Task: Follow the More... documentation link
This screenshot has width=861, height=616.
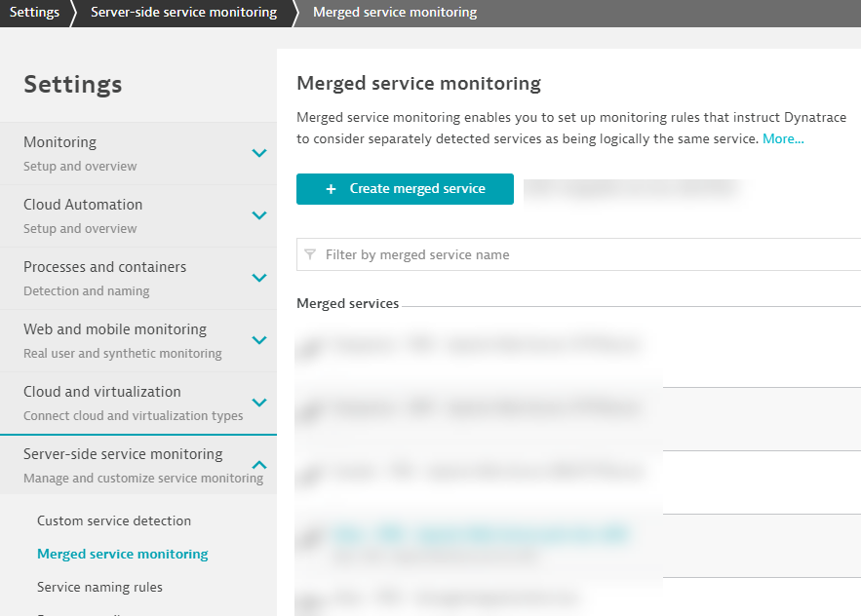Action: (783, 138)
